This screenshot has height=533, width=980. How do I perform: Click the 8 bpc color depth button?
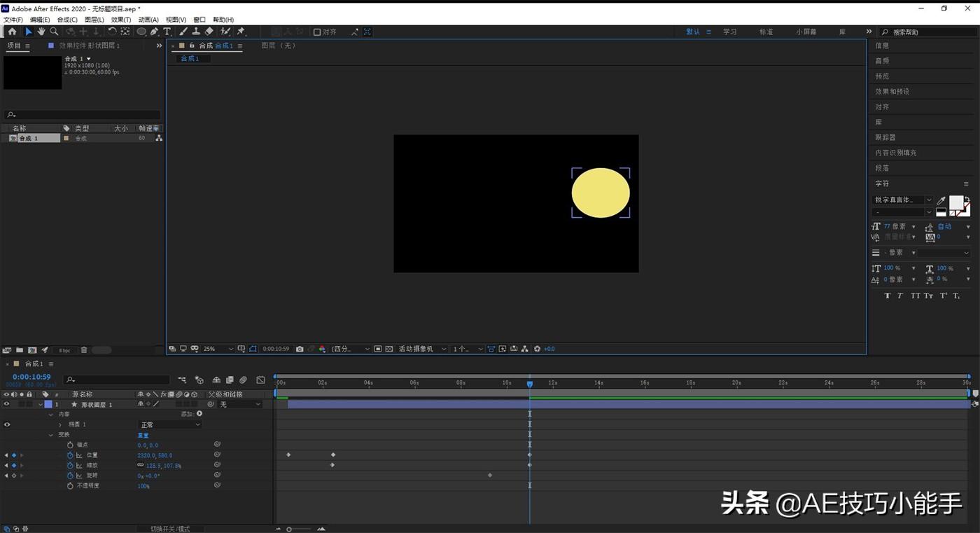pyautogui.click(x=64, y=350)
